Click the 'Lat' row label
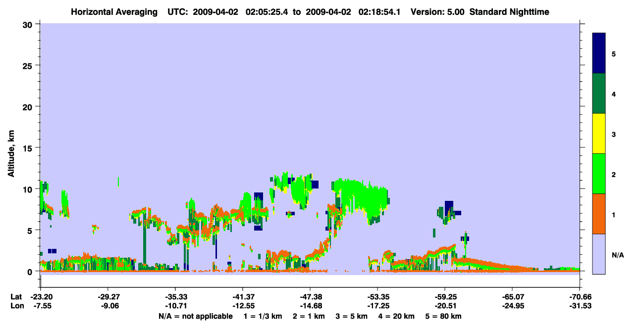 pos(16,297)
